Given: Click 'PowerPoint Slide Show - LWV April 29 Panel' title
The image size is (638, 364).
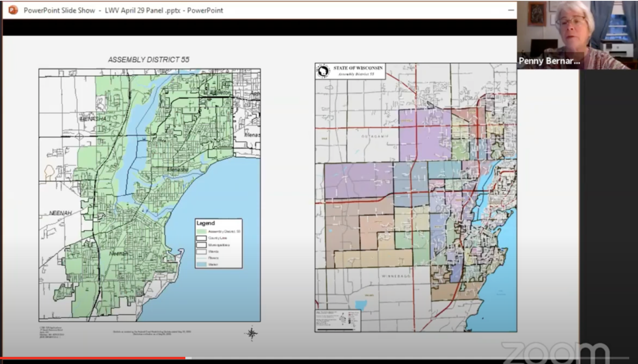Looking at the screenshot, I should [123, 10].
